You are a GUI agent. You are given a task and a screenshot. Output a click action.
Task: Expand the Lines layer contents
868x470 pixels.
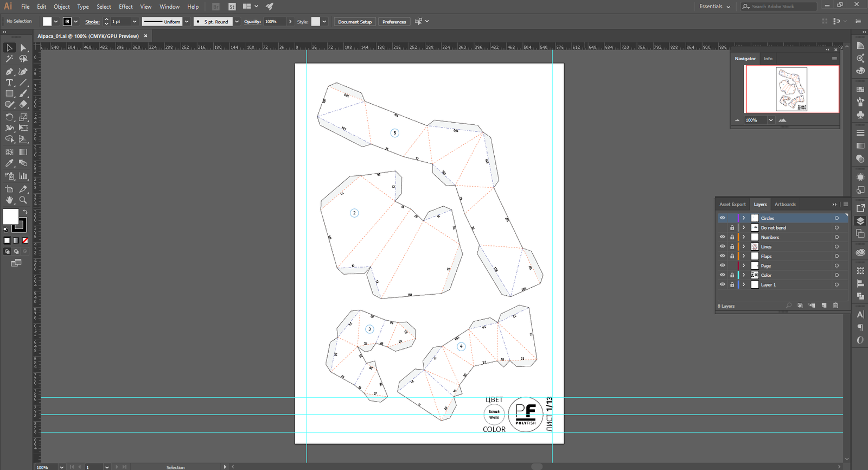[744, 246]
